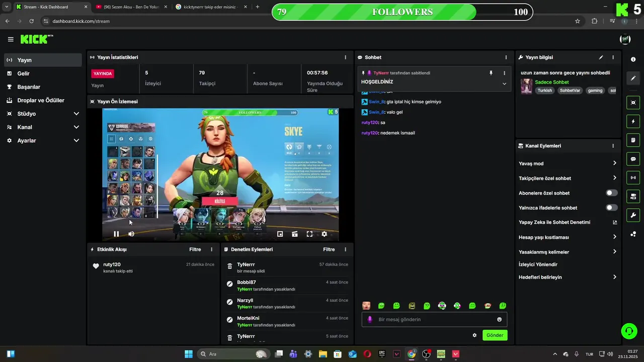Viewport: 644px width, 362px height.
Task: Toggle the chat bubble icon in the right sidebar
Action: coord(633,159)
